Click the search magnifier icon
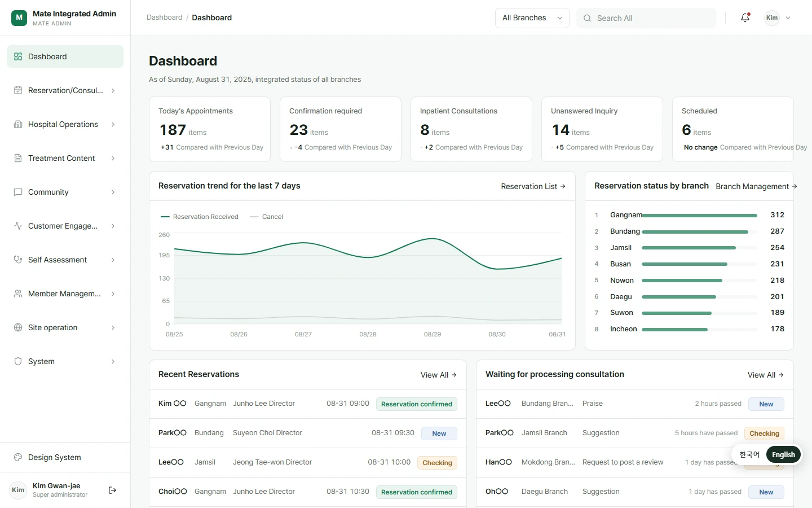Screen dimensions: 812x508 587,18
